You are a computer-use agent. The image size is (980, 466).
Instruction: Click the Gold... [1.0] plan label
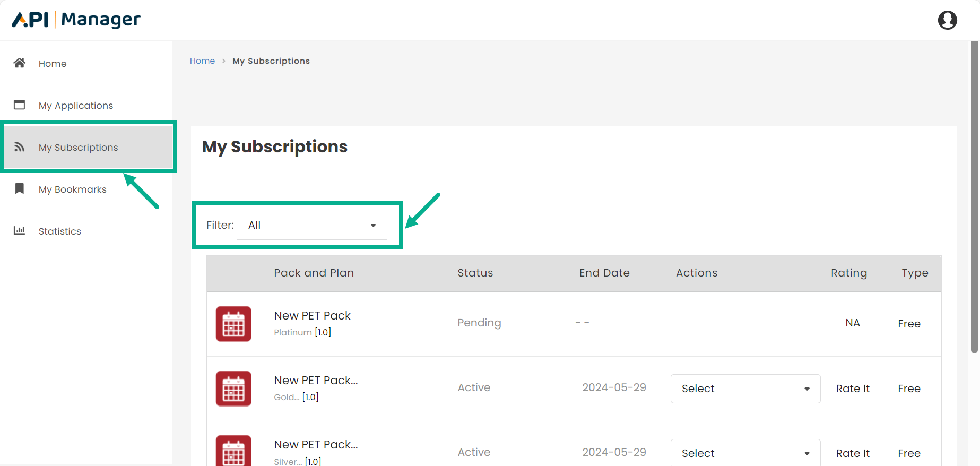click(296, 397)
